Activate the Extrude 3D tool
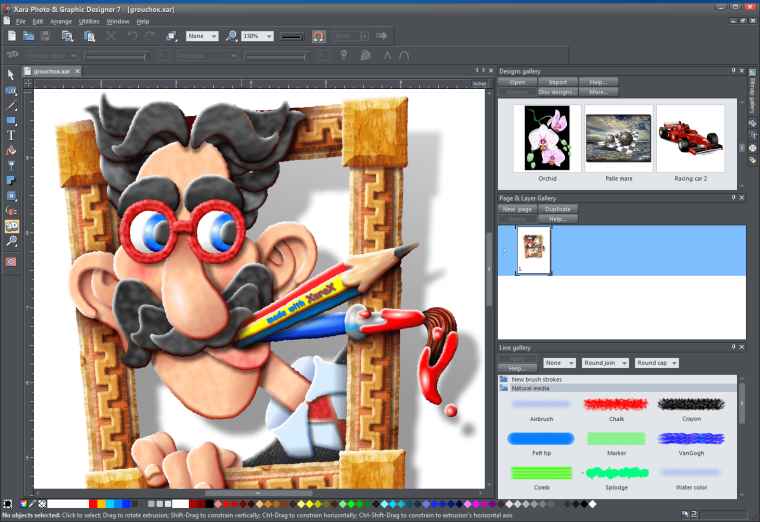760x522 pixels. [x=11, y=226]
